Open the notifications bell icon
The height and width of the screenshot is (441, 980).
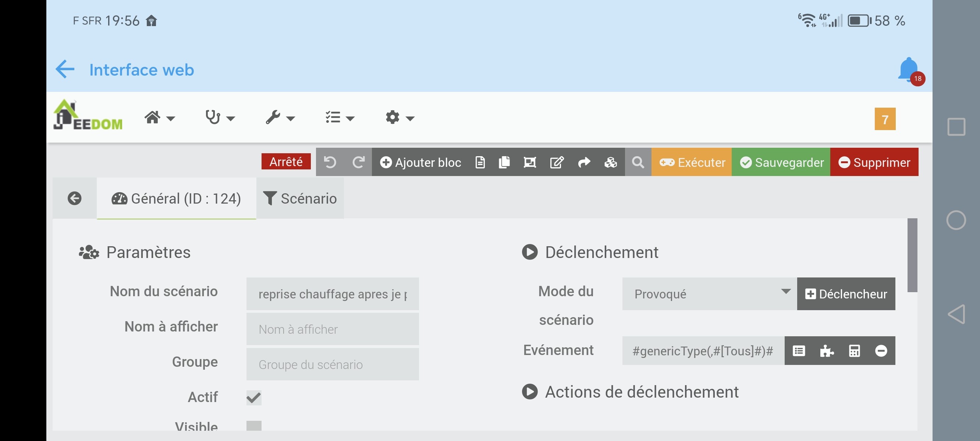pos(909,69)
